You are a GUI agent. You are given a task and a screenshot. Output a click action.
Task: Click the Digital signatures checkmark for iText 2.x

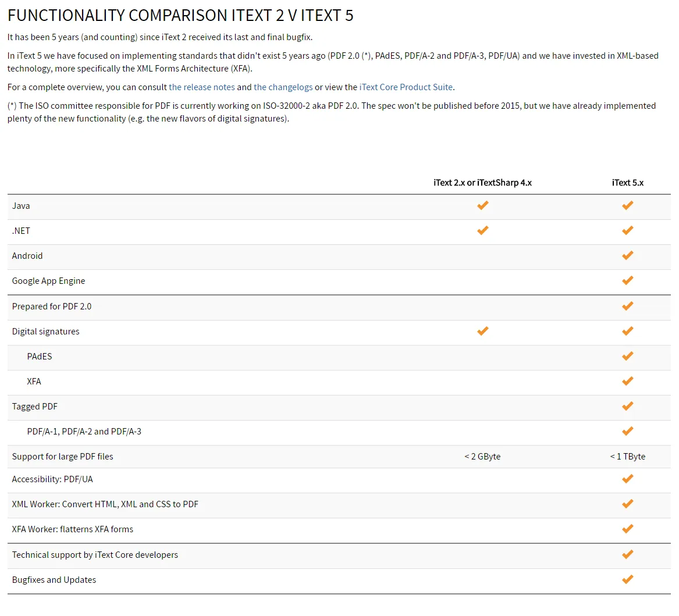pos(482,331)
